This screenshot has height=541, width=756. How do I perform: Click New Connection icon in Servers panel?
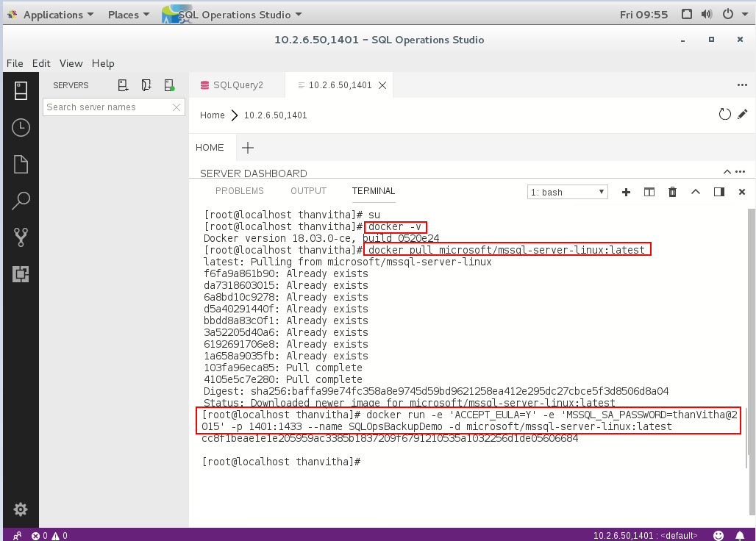click(124, 85)
